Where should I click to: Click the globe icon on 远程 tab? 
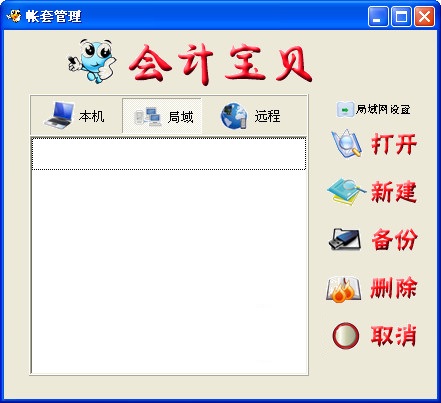point(234,116)
